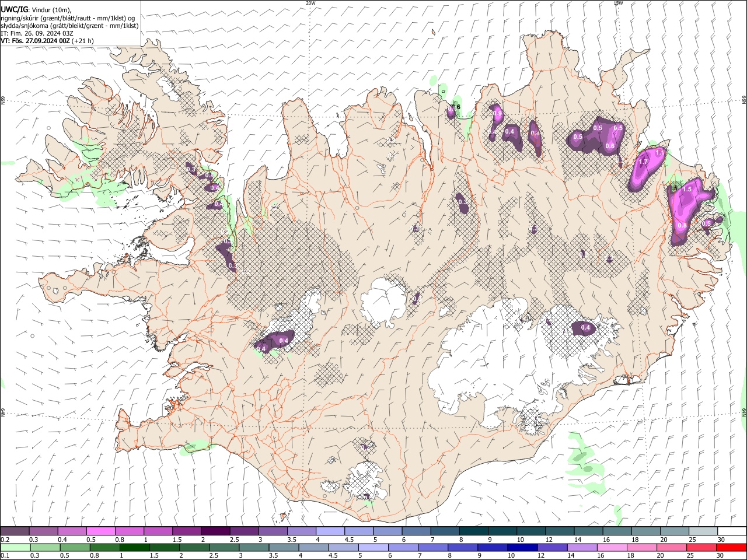Choose darkest purple upper swatch between 2 and 2.5
This screenshot has width=747, height=560.
(215, 531)
